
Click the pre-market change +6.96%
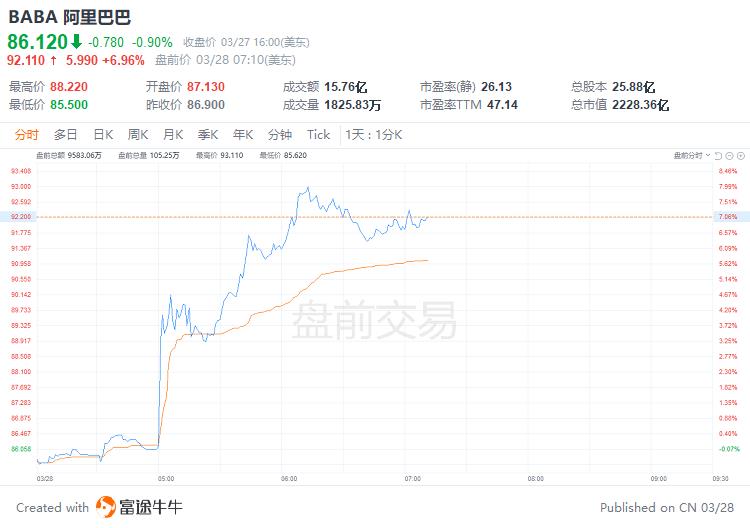pos(123,60)
